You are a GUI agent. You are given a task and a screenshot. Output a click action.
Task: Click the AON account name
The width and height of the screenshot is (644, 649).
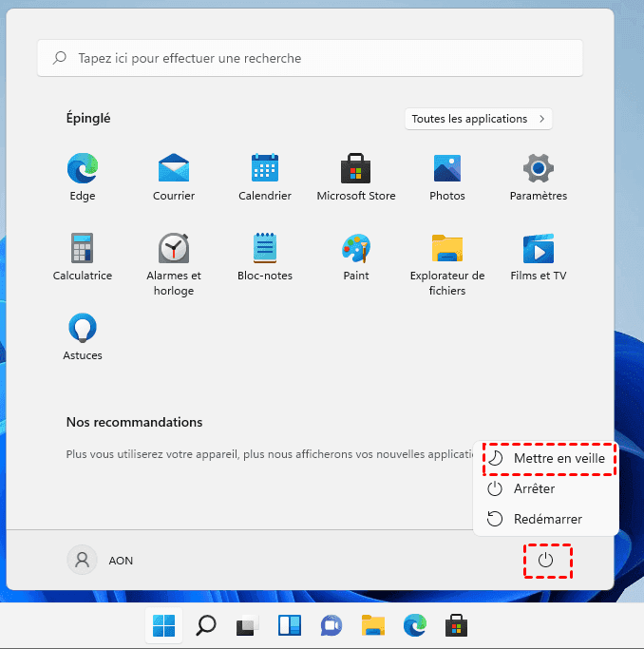click(x=121, y=561)
